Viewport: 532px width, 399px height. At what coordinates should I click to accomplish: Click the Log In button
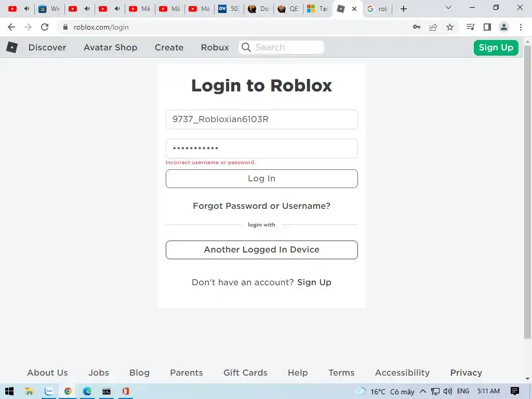pos(262,179)
